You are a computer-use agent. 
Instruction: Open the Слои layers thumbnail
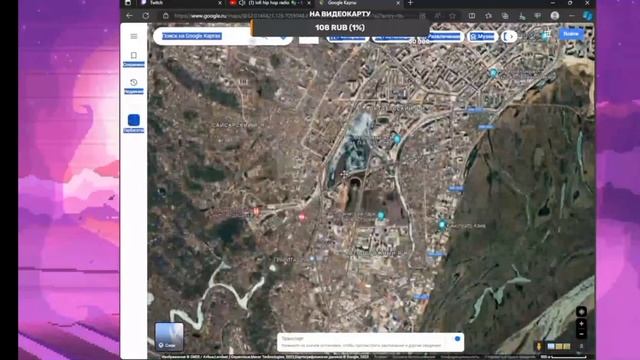(x=169, y=337)
